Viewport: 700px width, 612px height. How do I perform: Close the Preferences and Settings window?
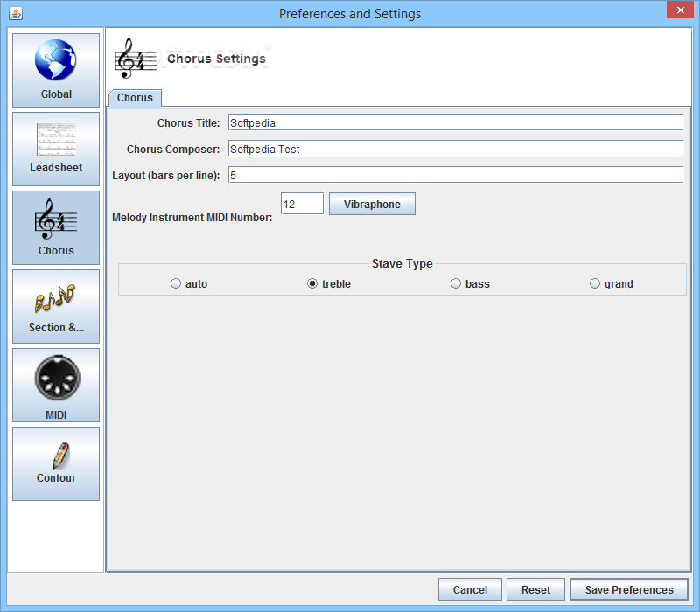coord(680,10)
